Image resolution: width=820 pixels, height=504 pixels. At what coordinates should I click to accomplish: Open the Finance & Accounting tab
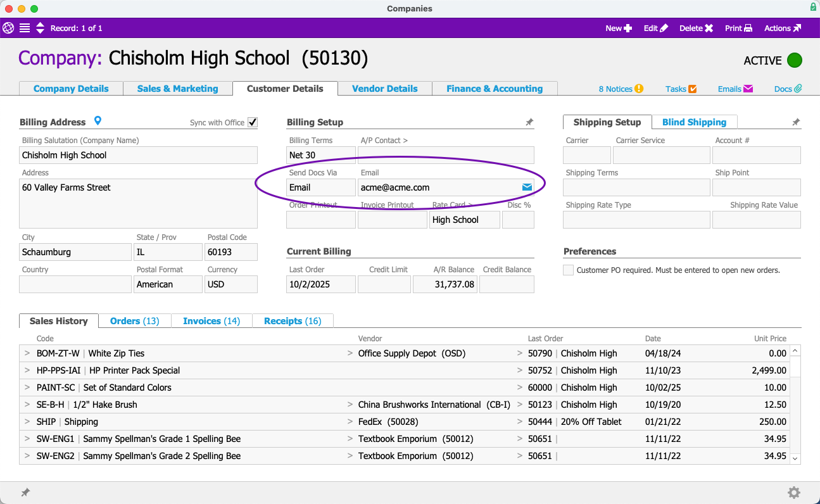point(495,89)
